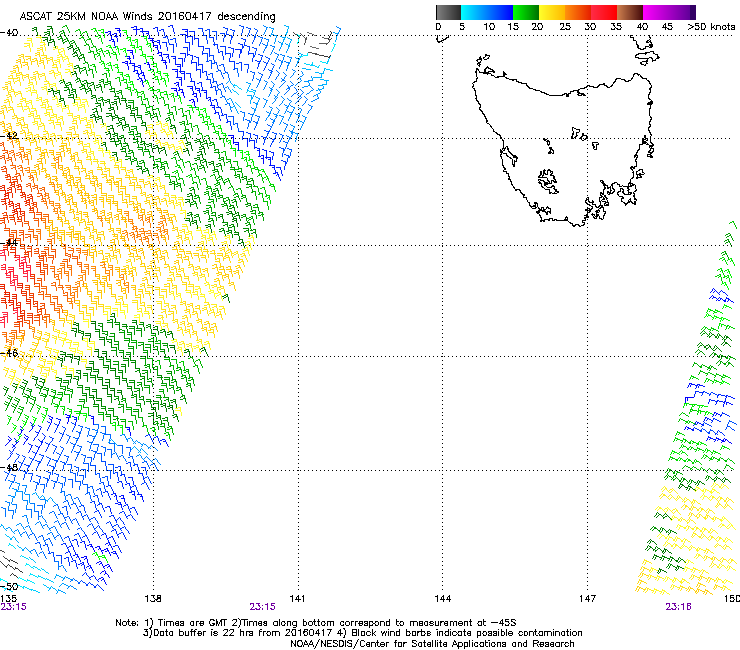Select the brown 35-40 knots legend segment
740x650 pixels.
point(630,12)
